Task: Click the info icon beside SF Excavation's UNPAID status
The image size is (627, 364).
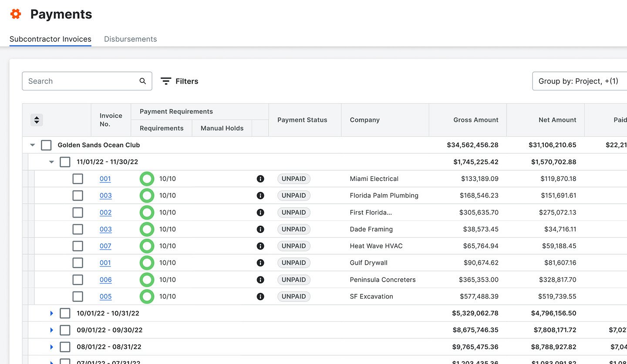Action: click(260, 296)
